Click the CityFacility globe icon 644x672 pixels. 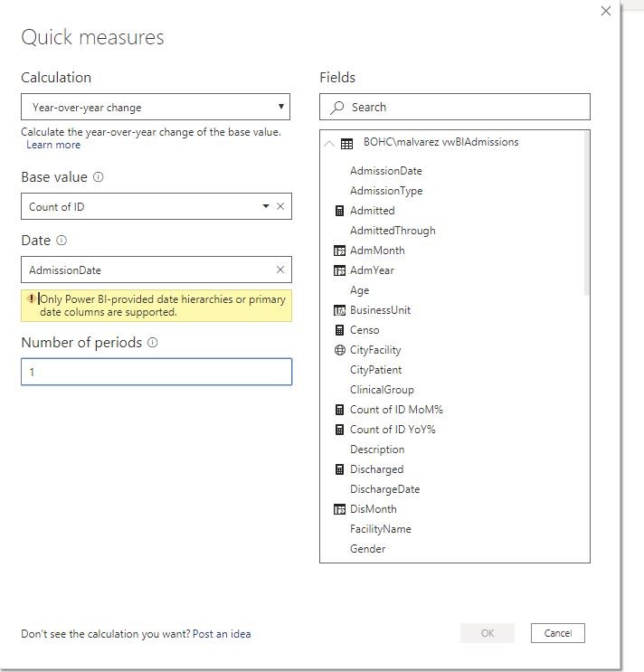click(x=339, y=350)
